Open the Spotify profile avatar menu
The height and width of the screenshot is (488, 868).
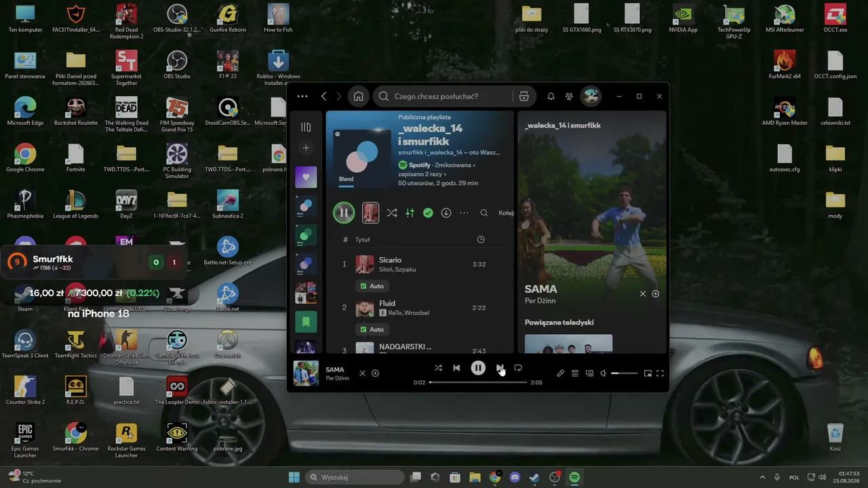tap(591, 96)
